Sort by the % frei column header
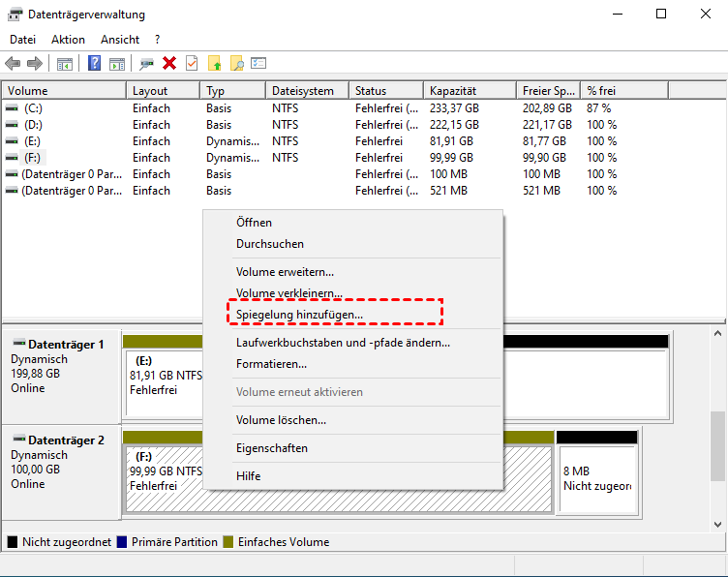Viewport: 728px width, 577px height. 625,90
